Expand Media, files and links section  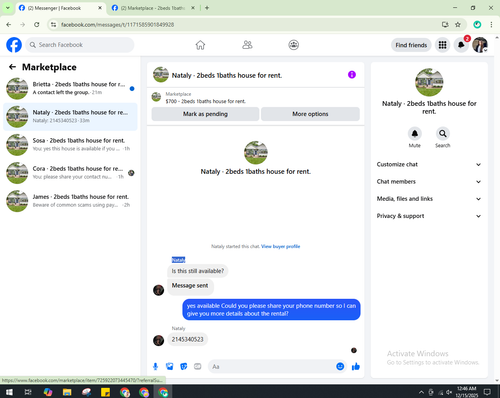429,199
